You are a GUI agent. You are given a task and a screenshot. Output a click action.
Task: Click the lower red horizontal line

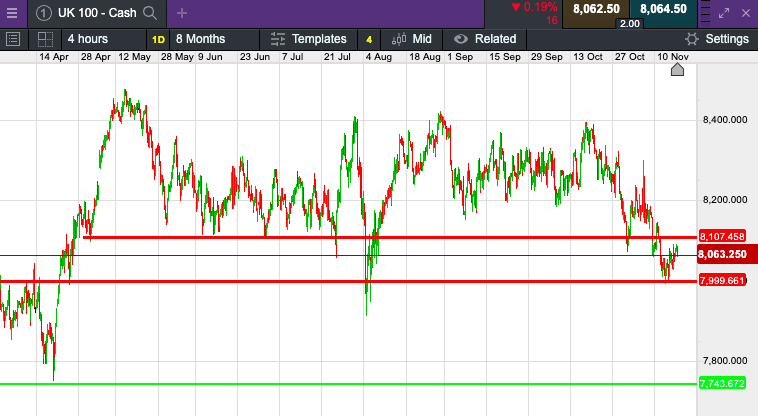(348, 281)
